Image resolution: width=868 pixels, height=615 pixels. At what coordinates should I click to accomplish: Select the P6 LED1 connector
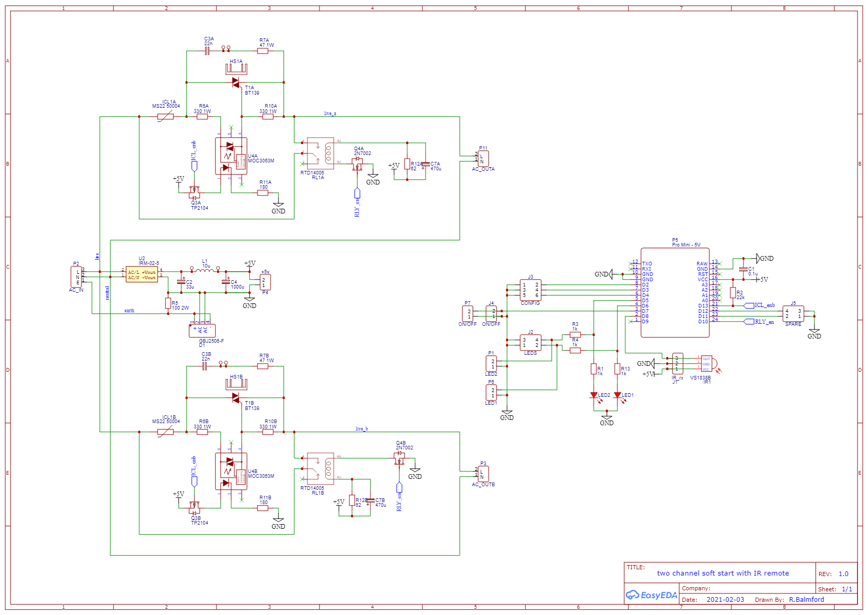[491, 393]
